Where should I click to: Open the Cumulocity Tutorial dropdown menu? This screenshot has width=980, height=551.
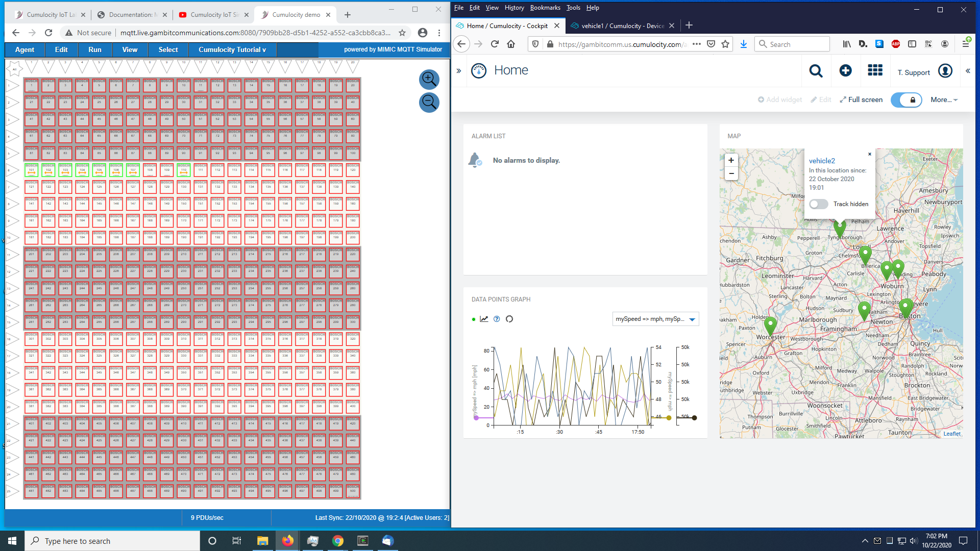pyautogui.click(x=232, y=49)
